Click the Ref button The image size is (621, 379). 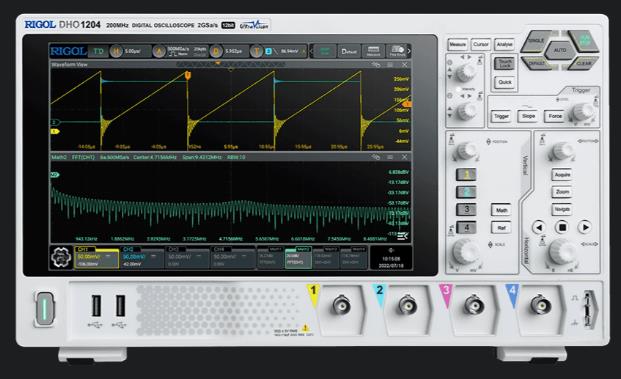[x=501, y=228]
